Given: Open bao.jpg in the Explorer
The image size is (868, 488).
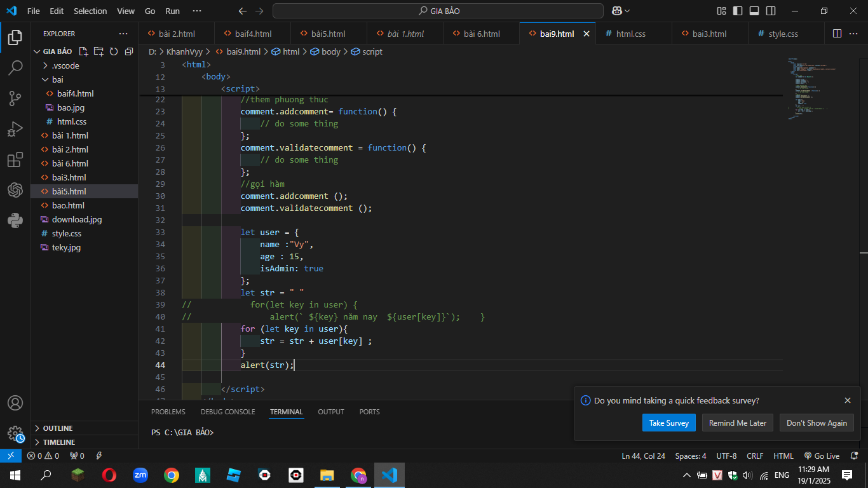Looking at the screenshot, I should [x=84, y=107].
